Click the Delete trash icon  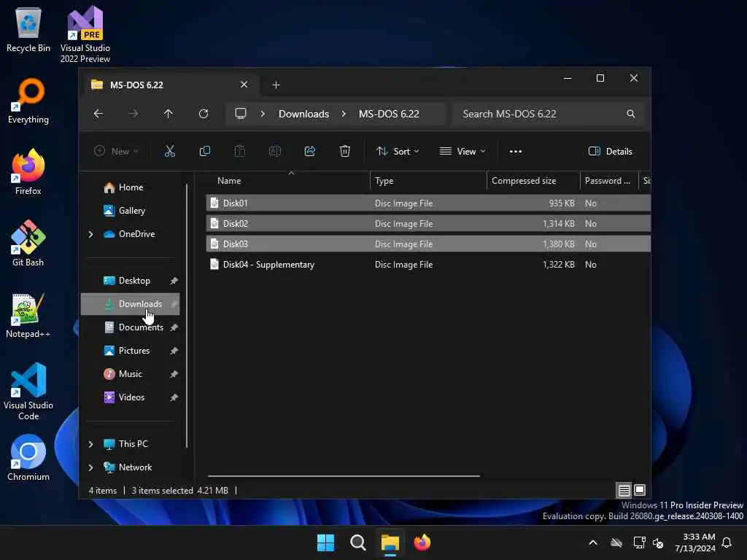[345, 152]
